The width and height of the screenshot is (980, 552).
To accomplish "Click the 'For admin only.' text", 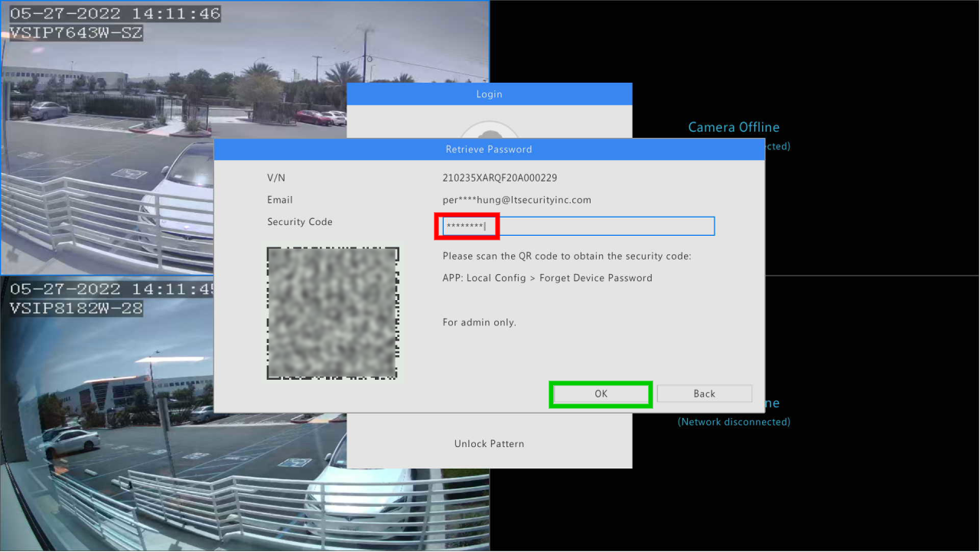I will (479, 322).
